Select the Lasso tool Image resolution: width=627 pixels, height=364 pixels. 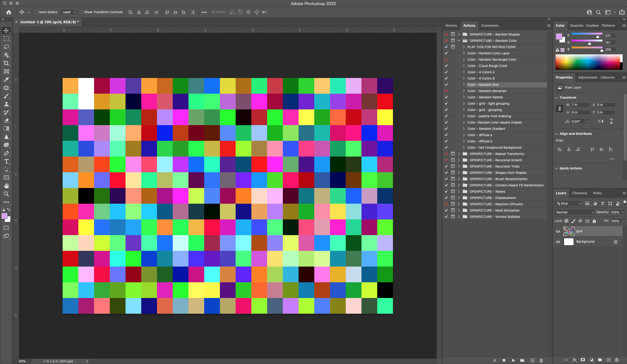[x=6, y=47]
